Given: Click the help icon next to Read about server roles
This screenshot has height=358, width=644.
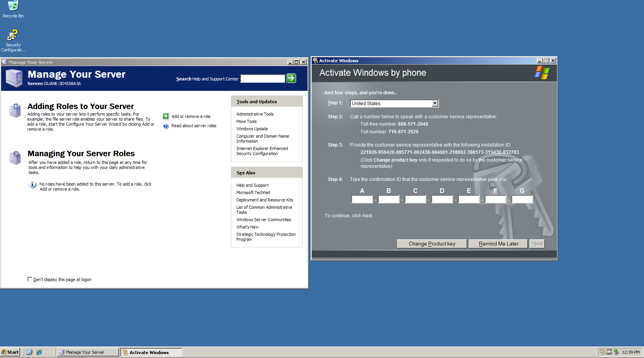Looking at the screenshot, I should [x=166, y=126].
